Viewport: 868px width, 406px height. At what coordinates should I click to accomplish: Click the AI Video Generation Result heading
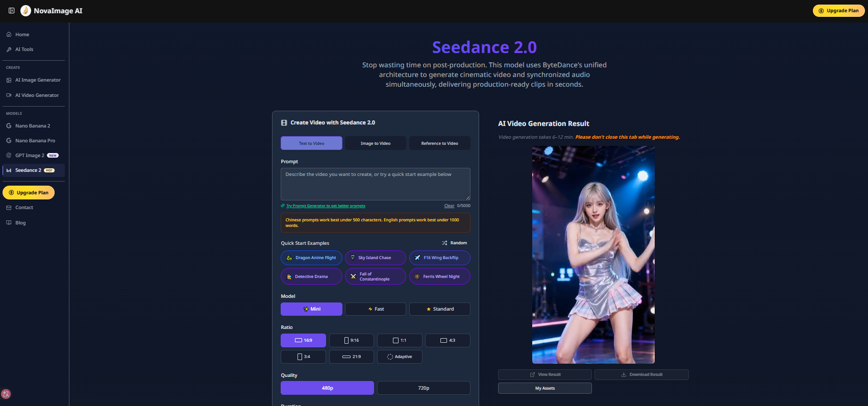tap(543, 124)
